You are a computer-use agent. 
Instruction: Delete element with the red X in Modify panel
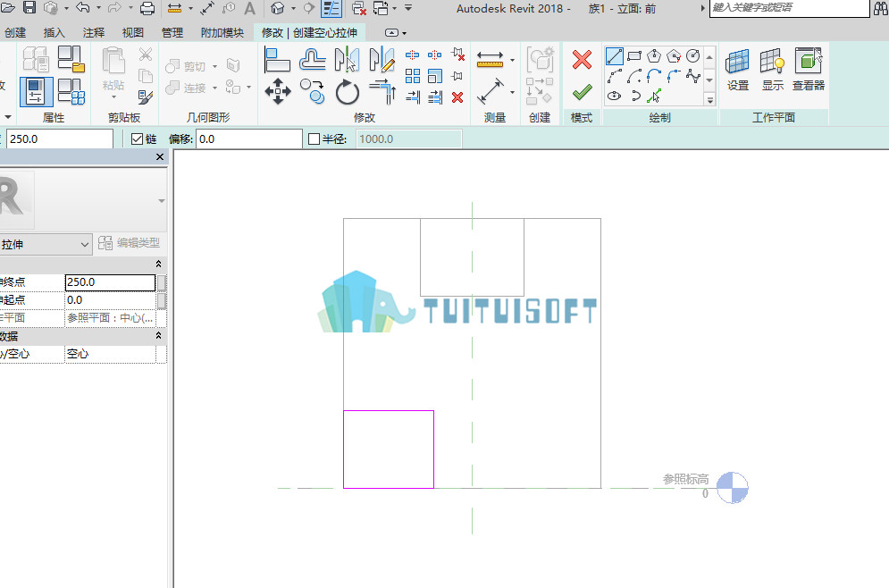pyautogui.click(x=457, y=97)
